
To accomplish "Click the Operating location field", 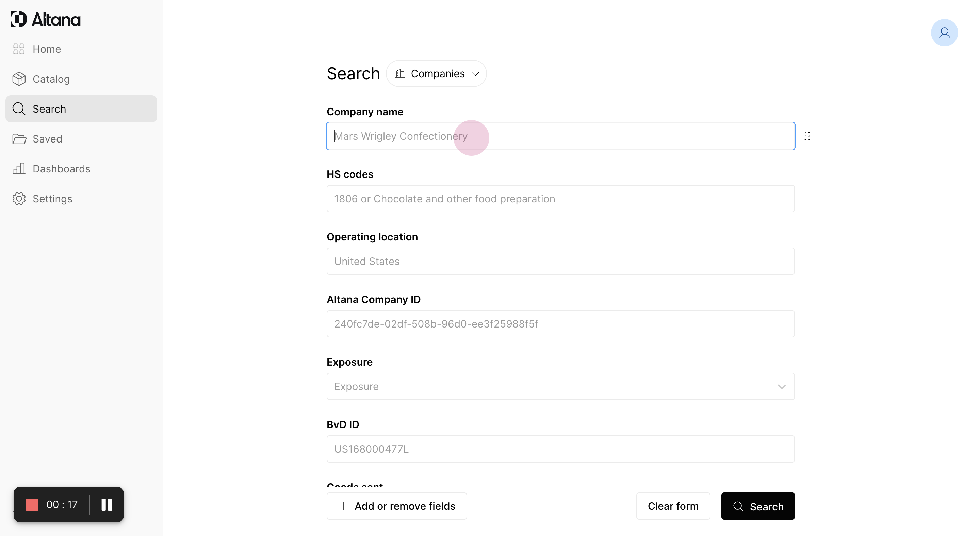I will point(560,261).
